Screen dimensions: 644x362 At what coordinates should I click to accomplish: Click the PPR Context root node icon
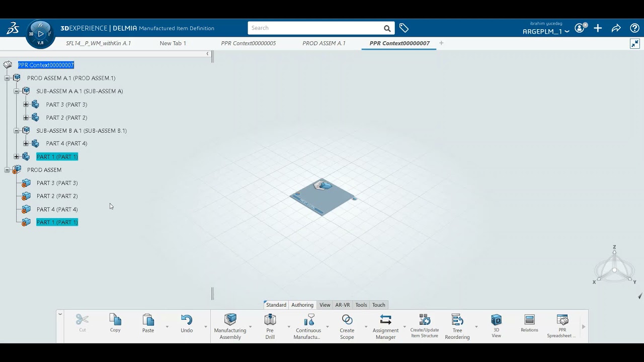[x=8, y=65]
